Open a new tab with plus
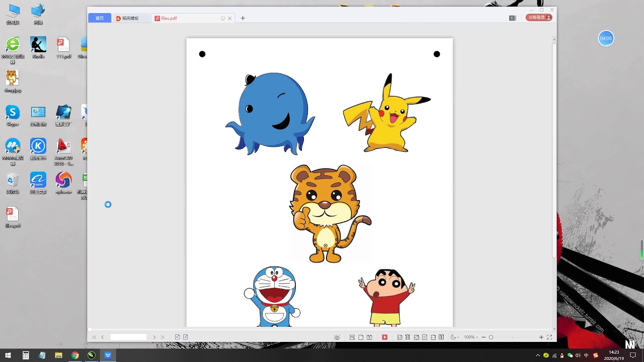 [x=243, y=18]
